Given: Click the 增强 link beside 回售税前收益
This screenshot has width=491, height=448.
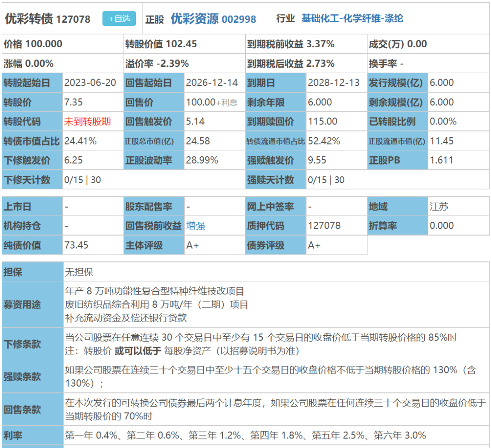Looking at the screenshot, I should coord(195,225).
